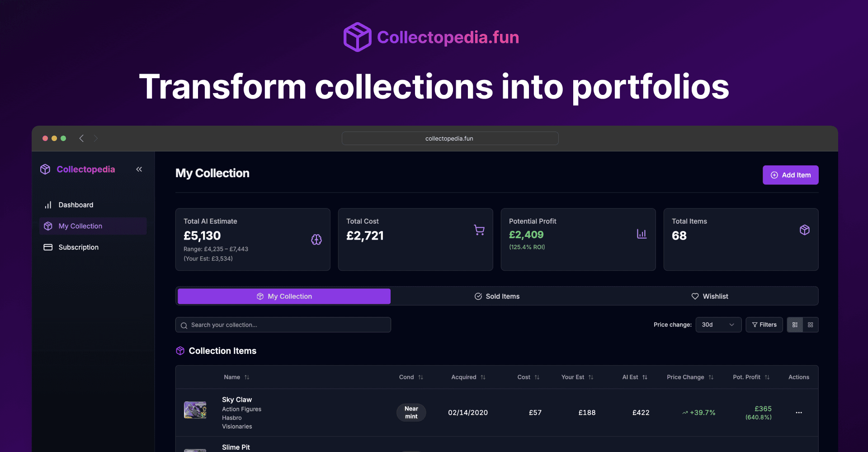
Task: Expand the Filters options
Action: tap(764, 325)
